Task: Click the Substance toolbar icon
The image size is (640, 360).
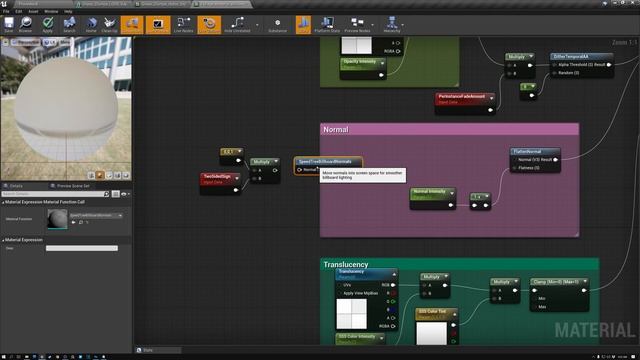Action: (278, 24)
